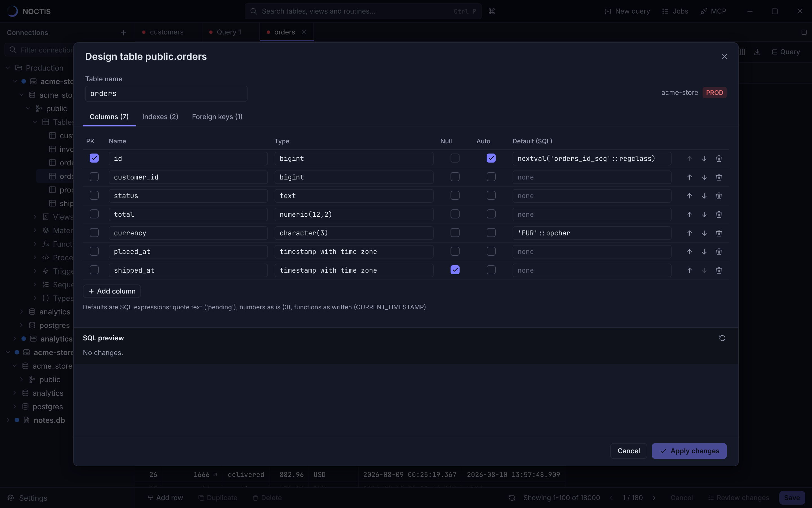
Task: Switch to the Indexes (2) tab
Action: (x=160, y=117)
